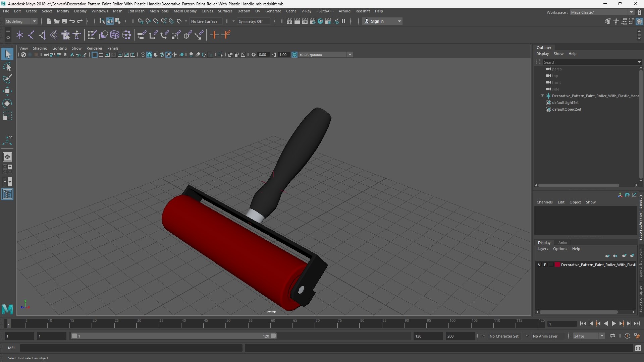Viewport: 644px width, 362px height.
Task: Activate the Paint Selection tool
Action: click(x=7, y=79)
